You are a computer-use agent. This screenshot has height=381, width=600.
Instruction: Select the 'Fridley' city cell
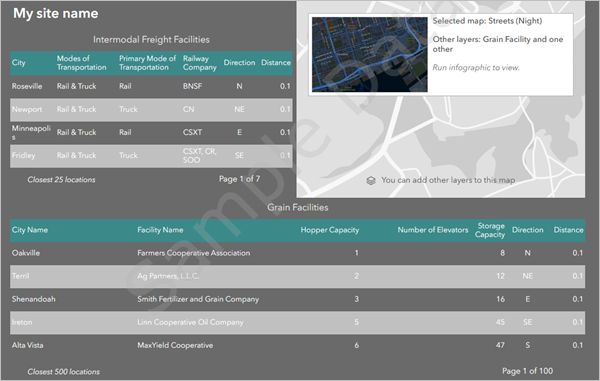coord(23,156)
